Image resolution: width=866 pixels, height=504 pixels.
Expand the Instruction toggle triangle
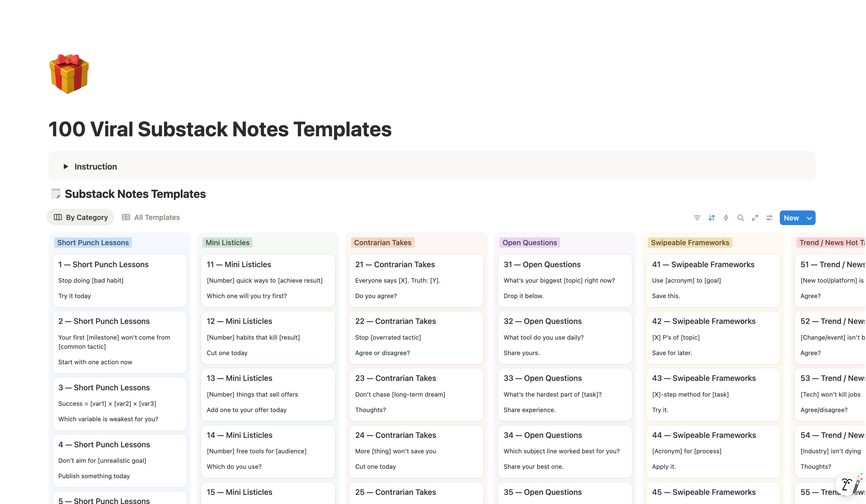click(66, 167)
